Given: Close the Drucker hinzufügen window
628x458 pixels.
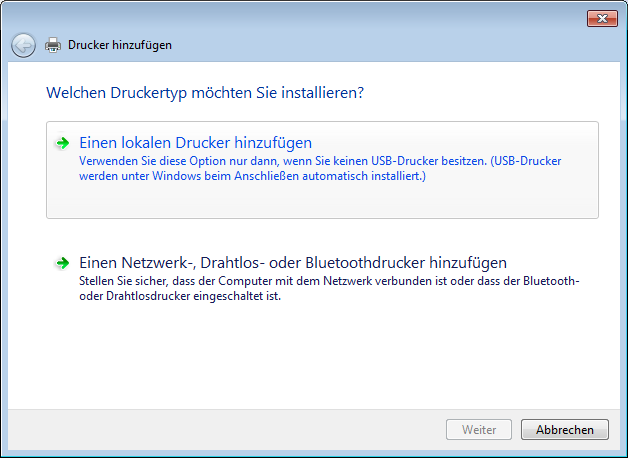Looking at the screenshot, I should pos(600,17).
